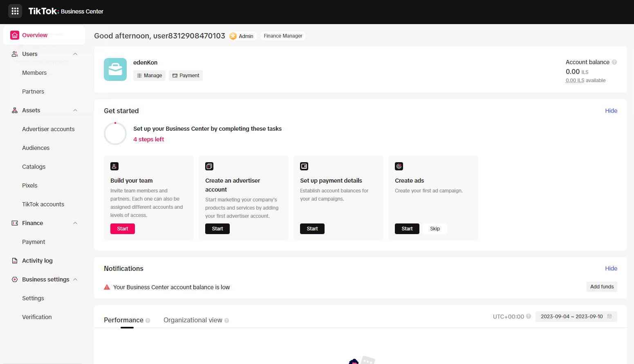Start the Set up payment details task
Screen dimensions: 634x364
point(312,229)
